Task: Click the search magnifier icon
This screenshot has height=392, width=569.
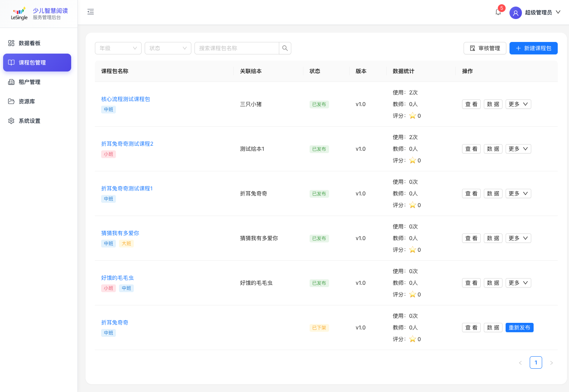Action: pyautogui.click(x=285, y=48)
